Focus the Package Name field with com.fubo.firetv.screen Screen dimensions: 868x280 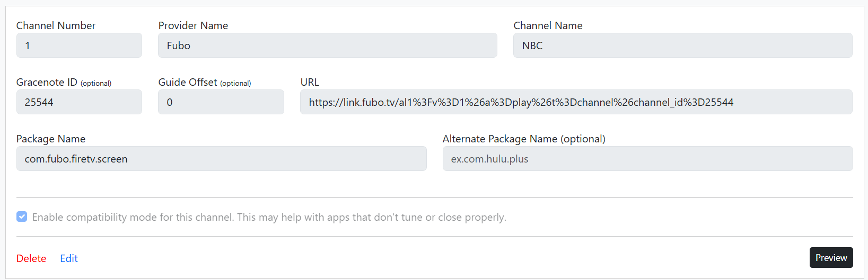click(x=221, y=159)
